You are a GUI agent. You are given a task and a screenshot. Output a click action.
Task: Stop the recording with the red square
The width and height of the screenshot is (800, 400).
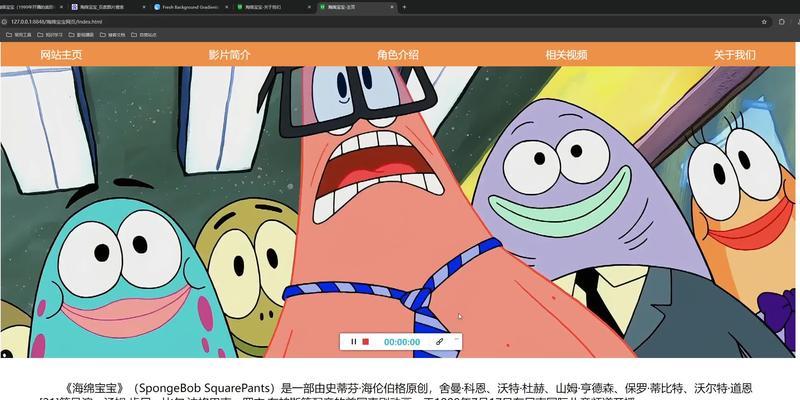click(365, 342)
